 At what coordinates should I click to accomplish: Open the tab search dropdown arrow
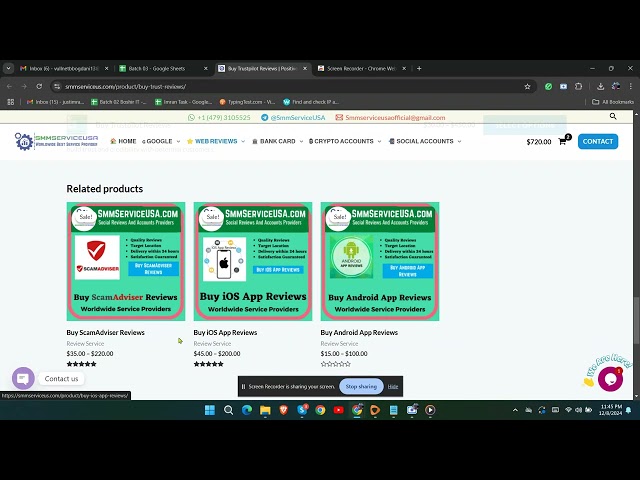[x=9, y=69]
